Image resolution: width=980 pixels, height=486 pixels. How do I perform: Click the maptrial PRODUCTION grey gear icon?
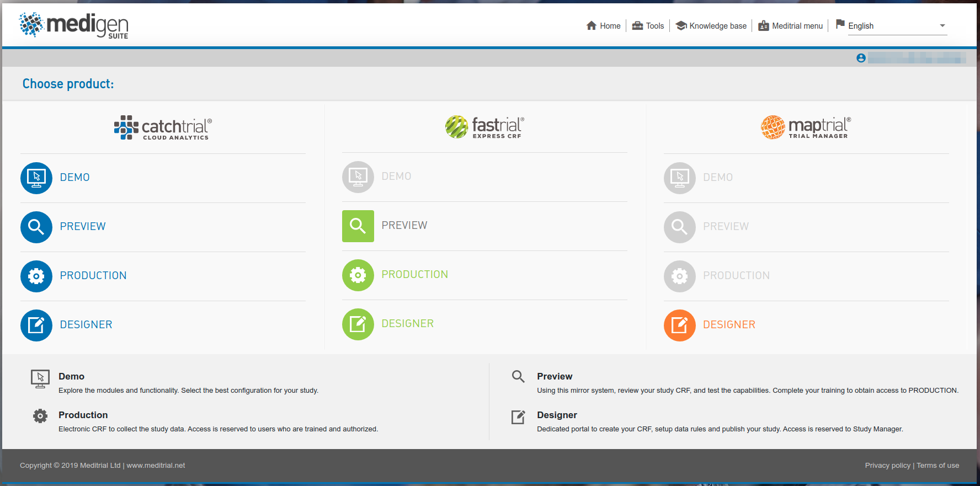coord(680,276)
